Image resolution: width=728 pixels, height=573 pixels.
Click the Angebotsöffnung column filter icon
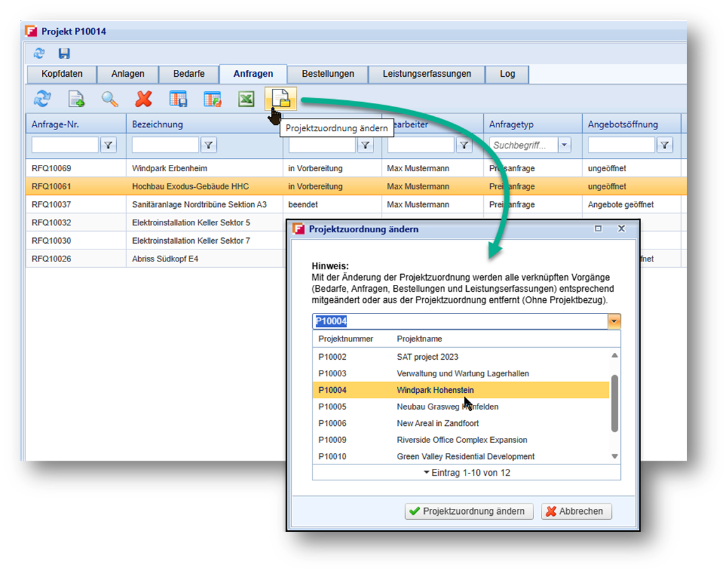pyautogui.click(x=665, y=145)
